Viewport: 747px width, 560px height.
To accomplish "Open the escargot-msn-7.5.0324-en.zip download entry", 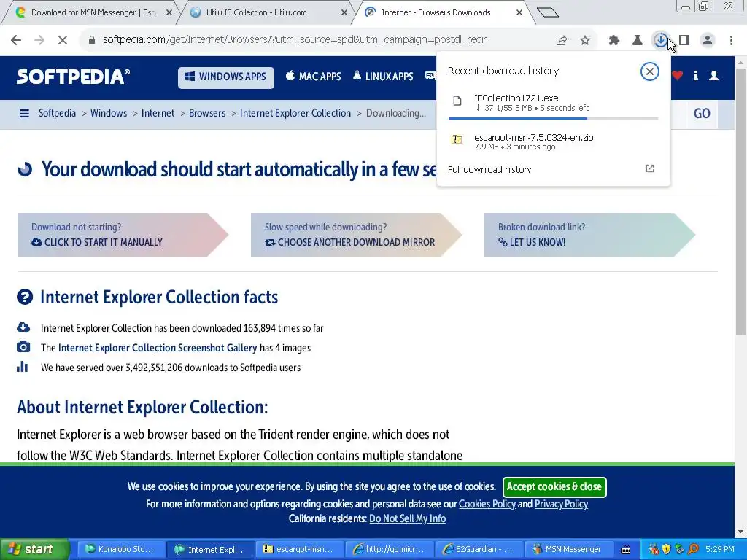I will tap(553, 141).
